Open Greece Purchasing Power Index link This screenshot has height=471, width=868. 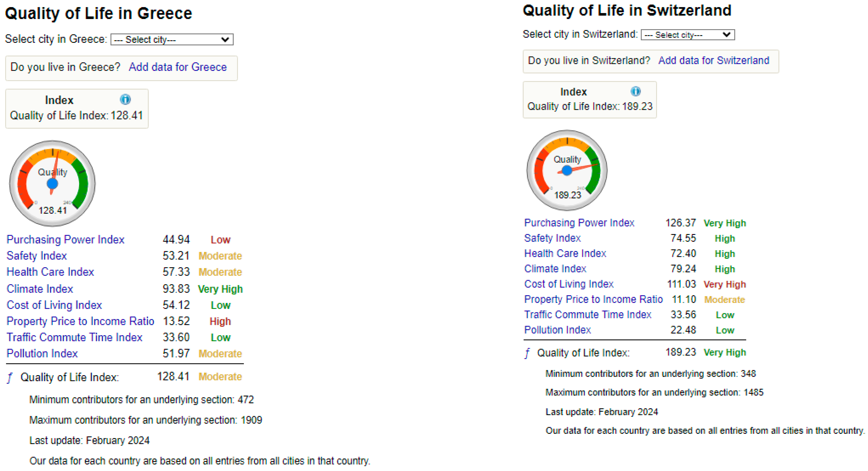(65, 239)
